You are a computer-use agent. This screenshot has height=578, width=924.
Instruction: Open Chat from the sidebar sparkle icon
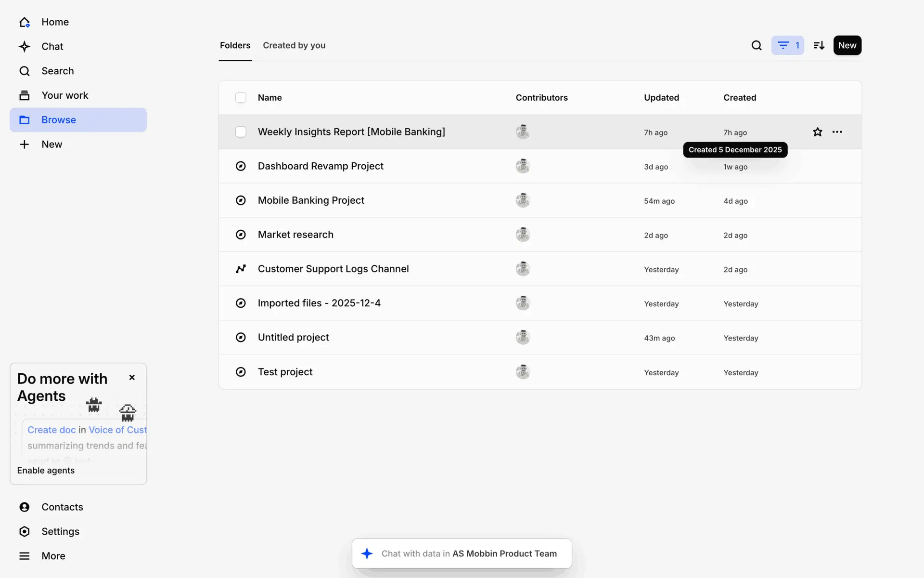[x=25, y=47]
